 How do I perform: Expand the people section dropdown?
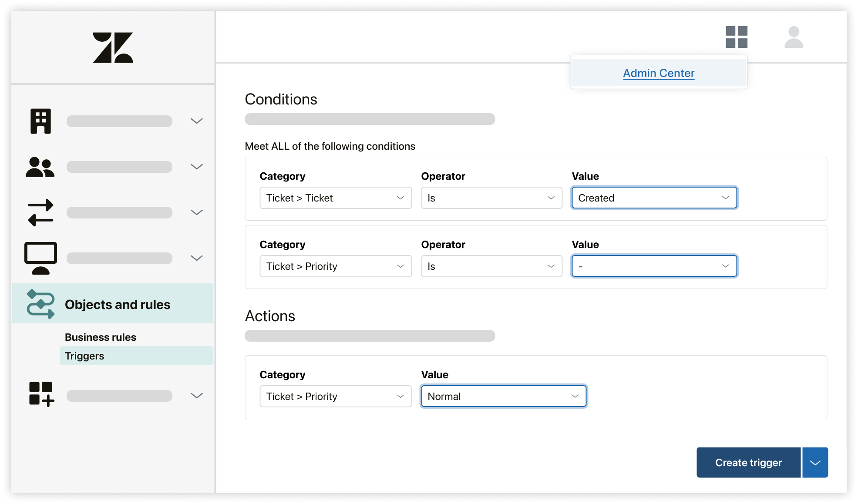196,166
